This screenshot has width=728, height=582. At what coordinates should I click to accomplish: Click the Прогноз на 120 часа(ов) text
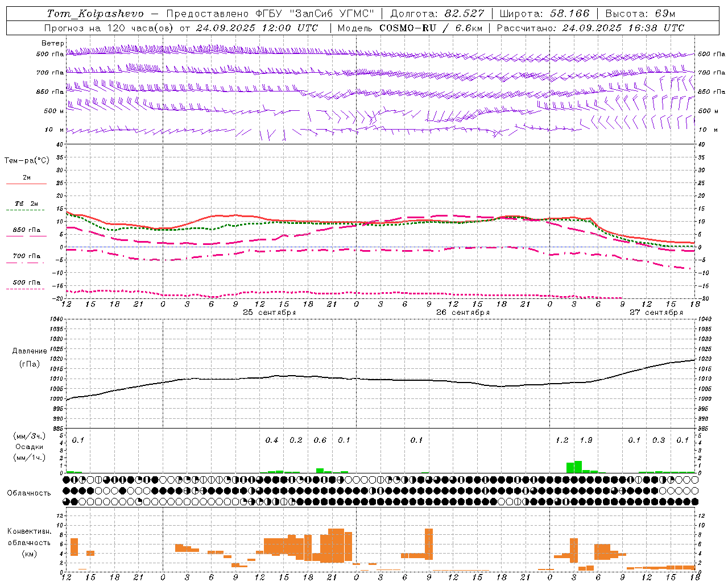tap(110, 28)
